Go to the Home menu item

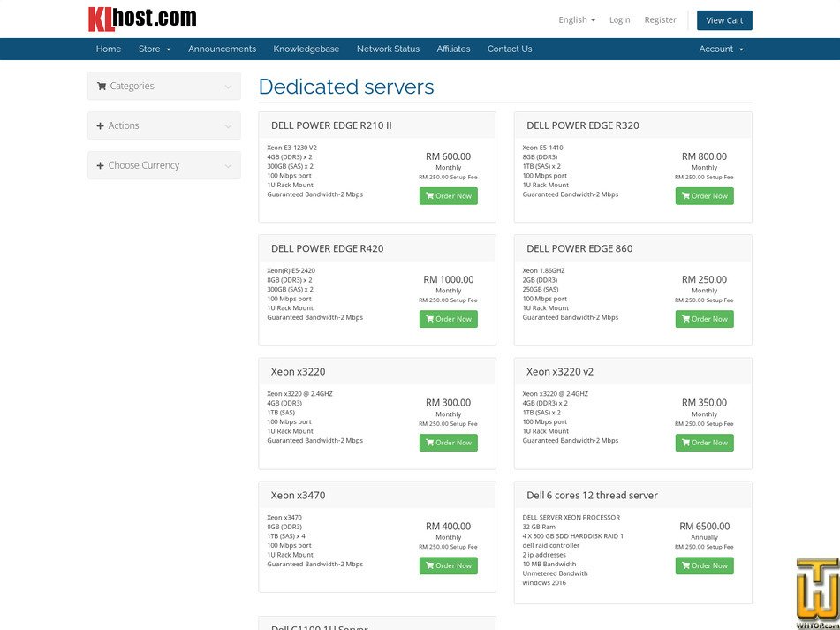point(109,49)
